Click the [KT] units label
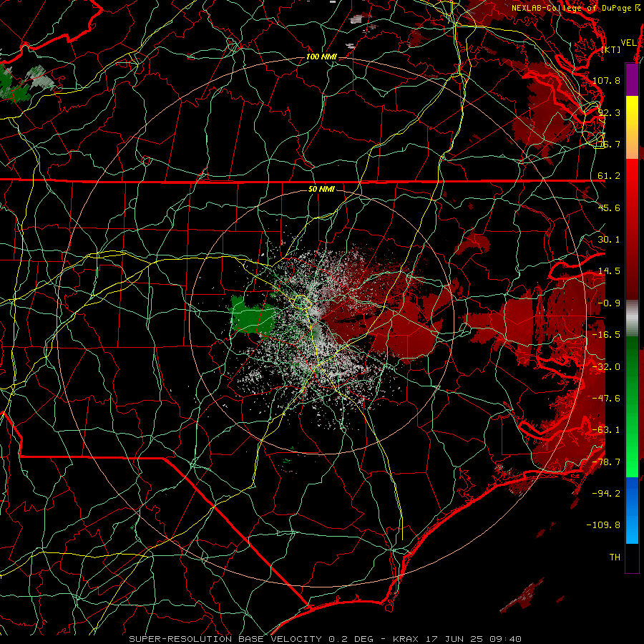The height and width of the screenshot is (644, 644). (611, 49)
